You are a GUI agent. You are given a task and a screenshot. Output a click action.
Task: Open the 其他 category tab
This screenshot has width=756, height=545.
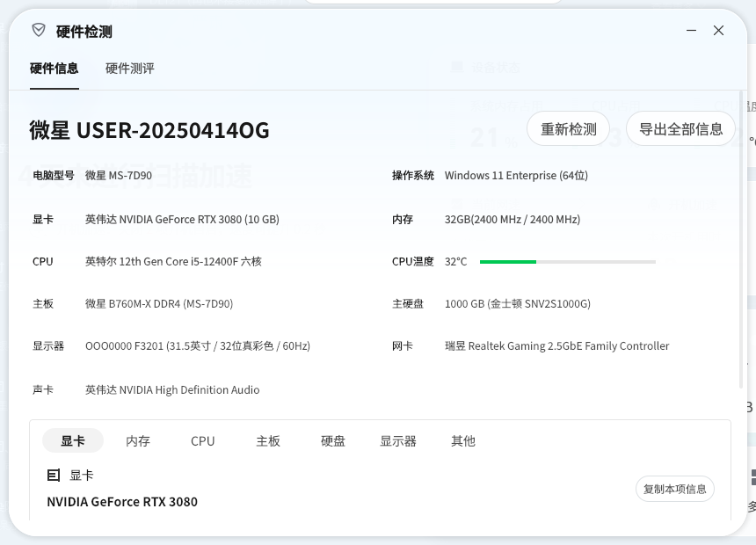coord(463,441)
